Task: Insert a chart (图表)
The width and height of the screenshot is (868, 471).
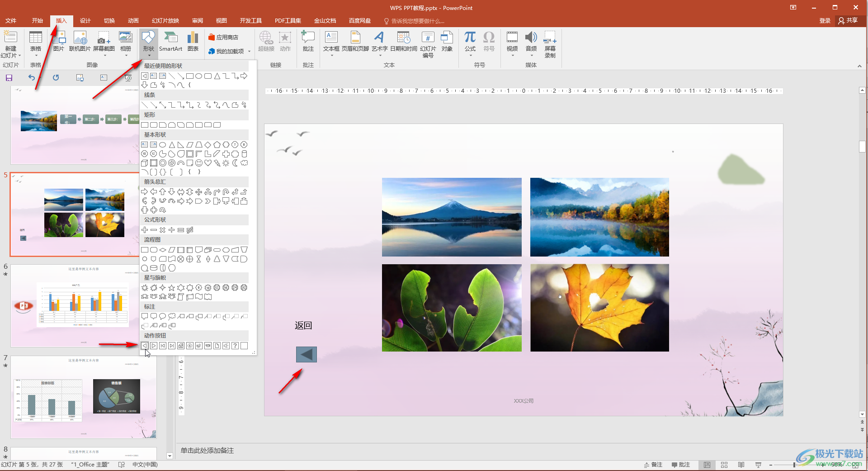Action: 193,42
